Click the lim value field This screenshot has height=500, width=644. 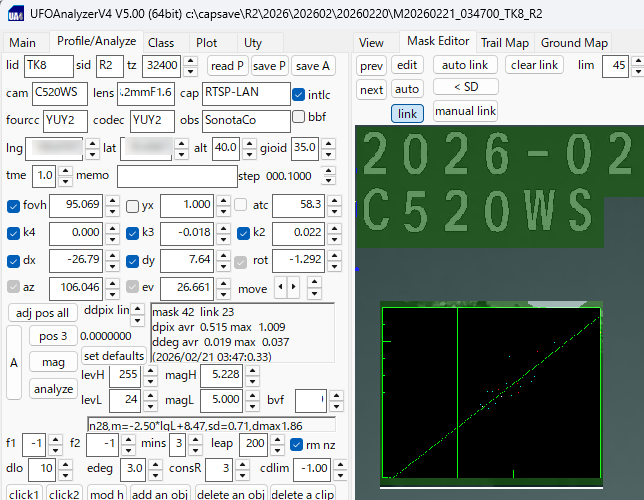[x=615, y=66]
